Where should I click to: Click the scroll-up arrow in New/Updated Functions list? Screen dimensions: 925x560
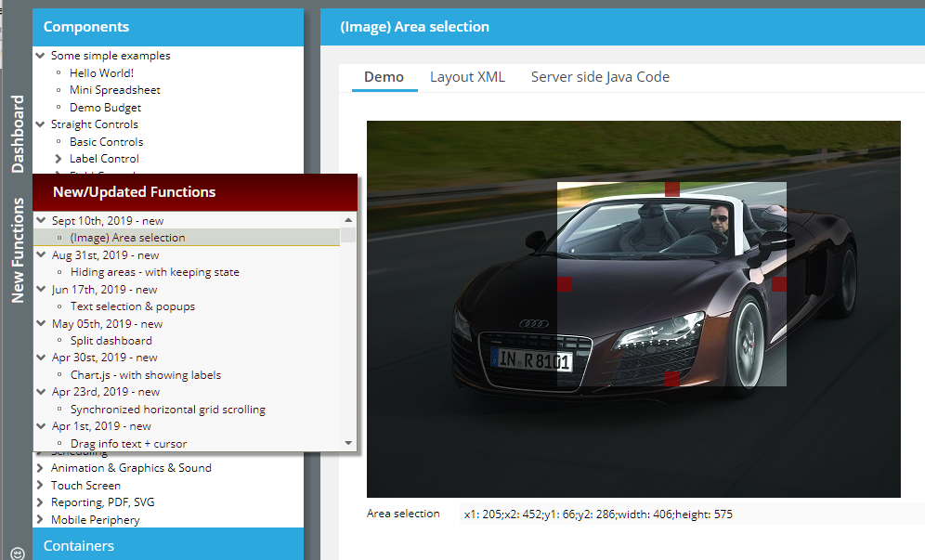click(x=348, y=220)
